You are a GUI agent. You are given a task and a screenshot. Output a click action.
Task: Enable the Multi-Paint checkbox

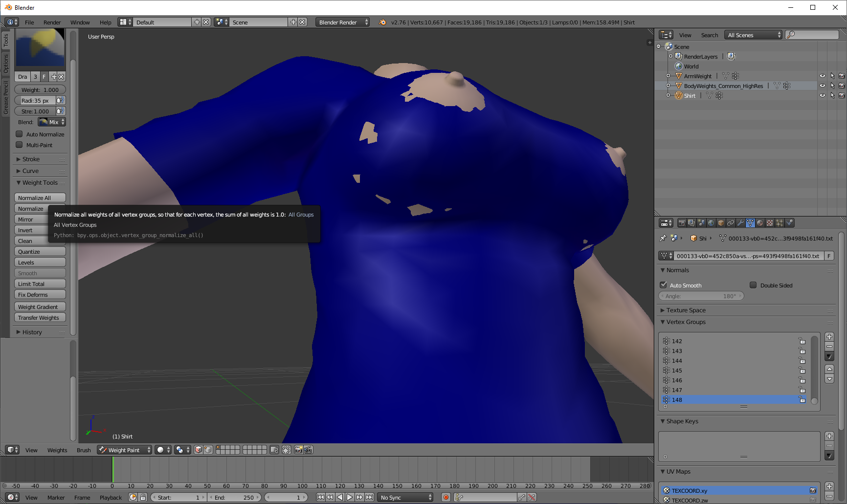pyautogui.click(x=20, y=145)
